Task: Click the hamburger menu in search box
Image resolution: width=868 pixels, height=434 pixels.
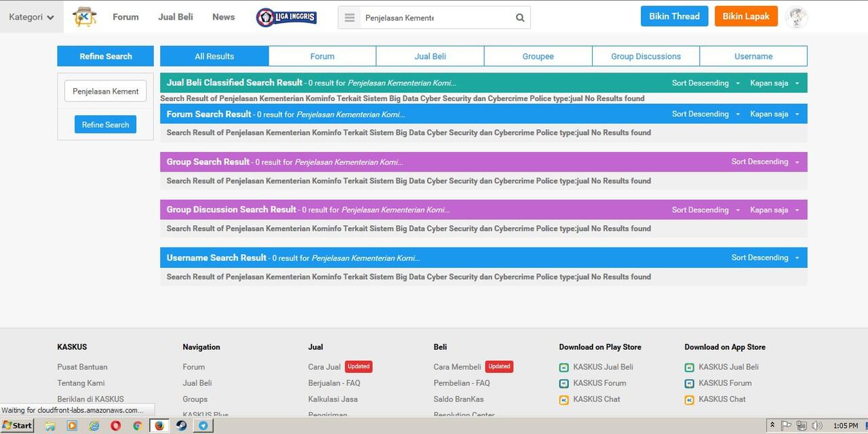Action: pyautogui.click(x=349, y=18)
